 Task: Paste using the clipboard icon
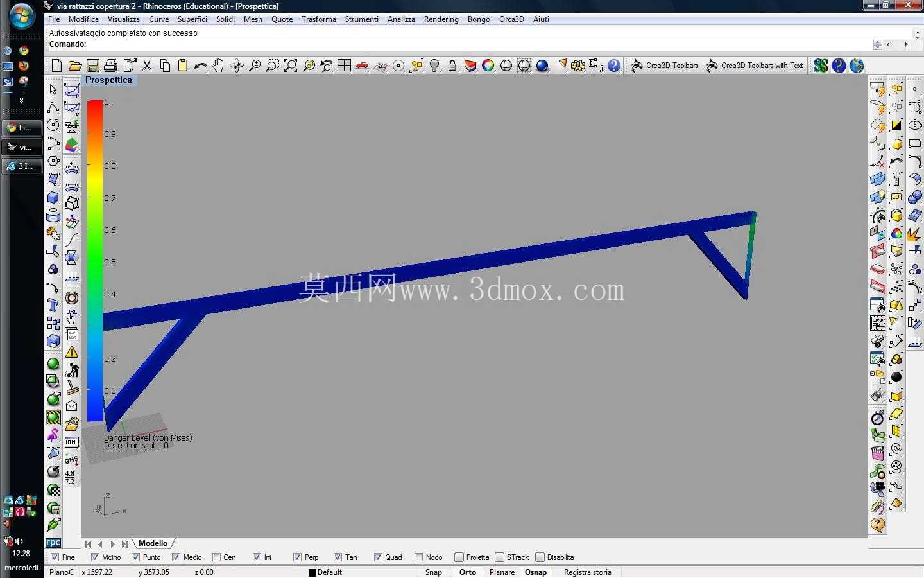pos(183,66)
